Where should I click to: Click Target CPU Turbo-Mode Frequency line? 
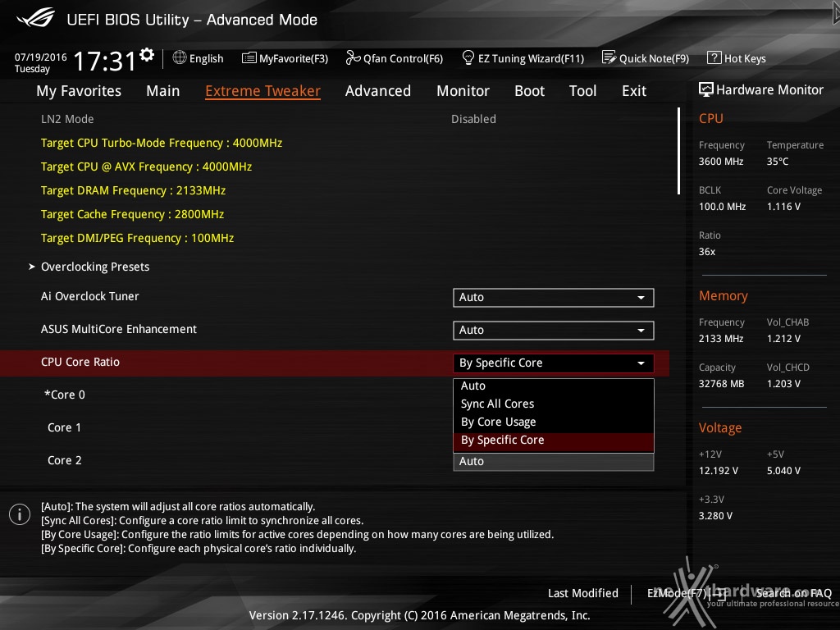point(162,143)
